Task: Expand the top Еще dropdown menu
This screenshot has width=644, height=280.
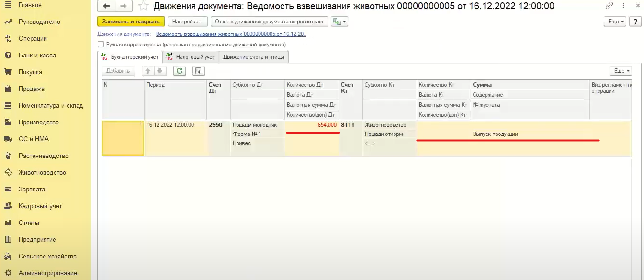Action: [615, 22]
